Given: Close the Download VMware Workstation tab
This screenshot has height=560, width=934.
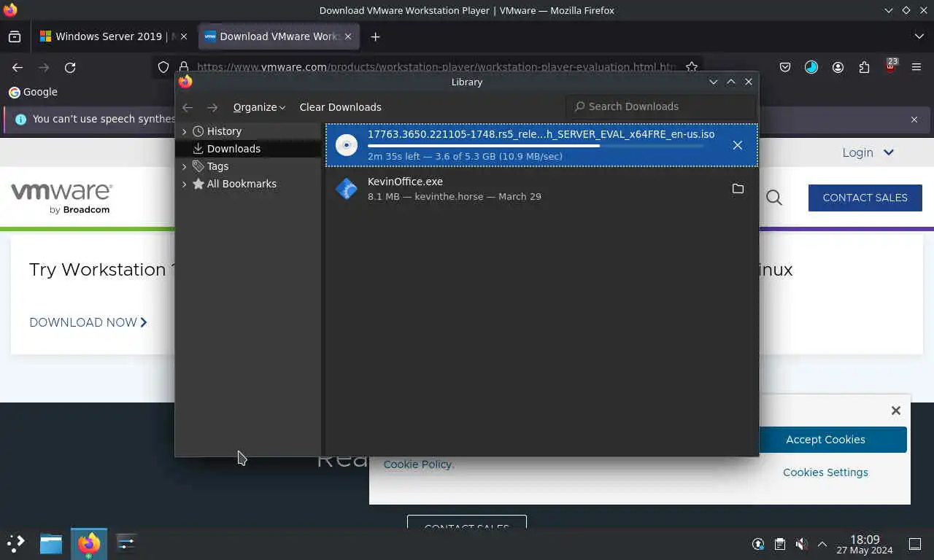Looking at the screenshot, I should [x=348, y=36].
